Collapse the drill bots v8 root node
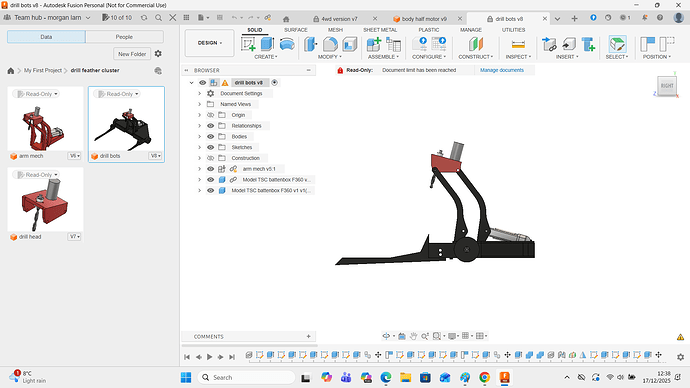The height and width of the screenshot is (388, 690). pyautogui.click(x=191, y=83)
